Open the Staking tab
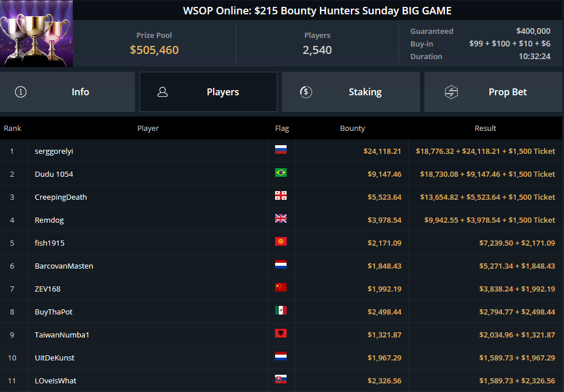Viewport: 564px width, 392px height. point(351,92)
